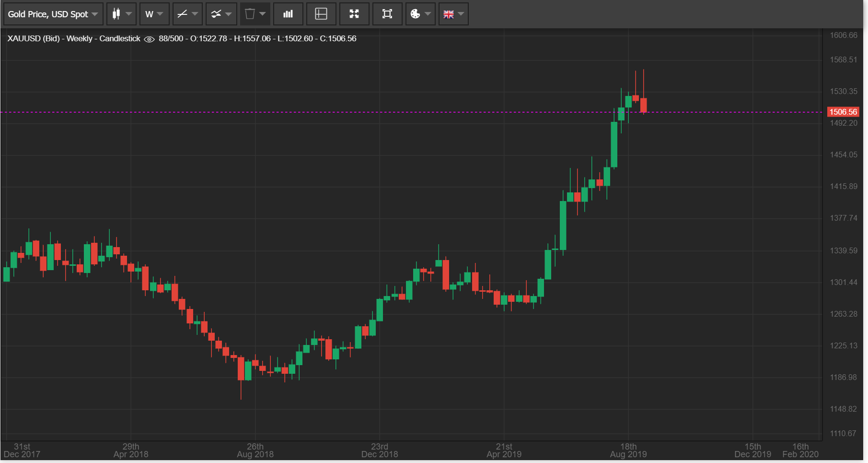
Task: Toggle the crosshair cursor mode
Action: point(321,14)
